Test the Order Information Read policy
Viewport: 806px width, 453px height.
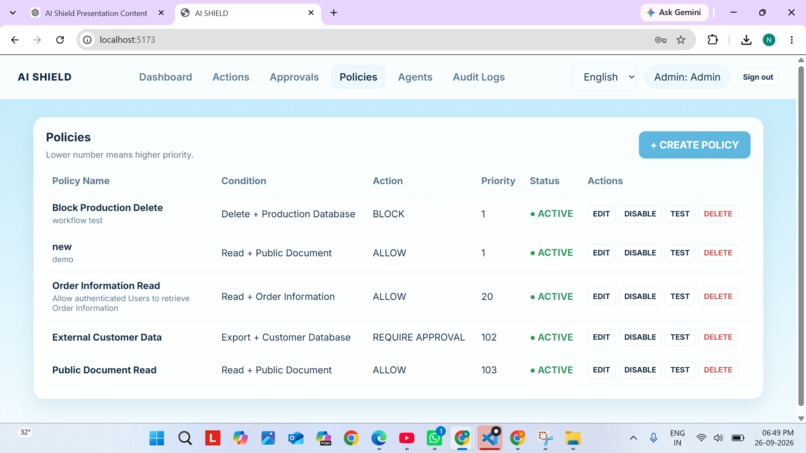(680, 297)
